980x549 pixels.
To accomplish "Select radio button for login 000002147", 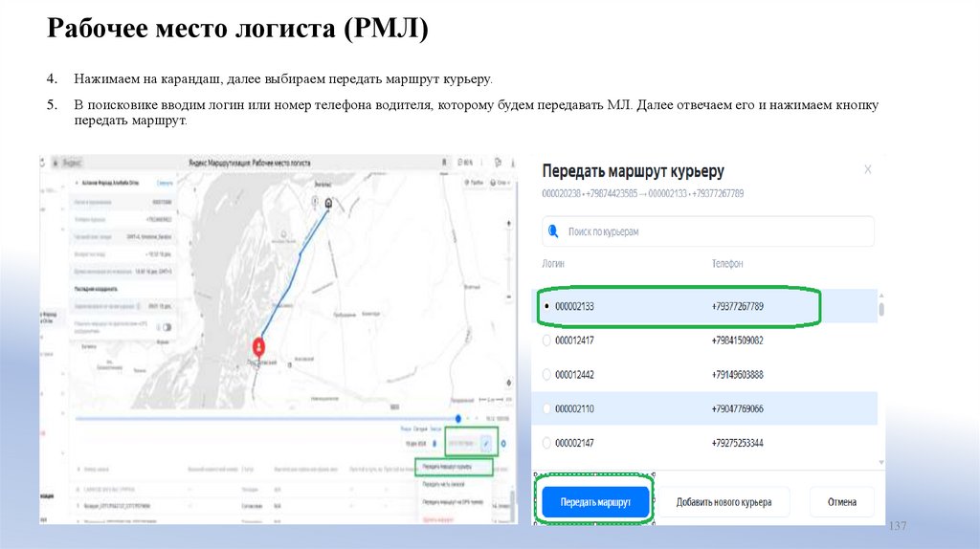I will pos(546,443).
